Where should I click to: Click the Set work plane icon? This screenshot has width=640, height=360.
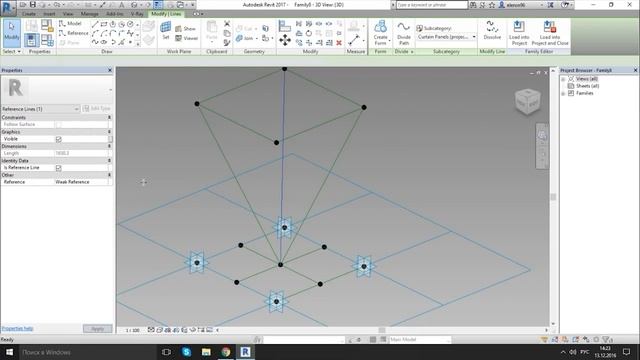[166, 31]
